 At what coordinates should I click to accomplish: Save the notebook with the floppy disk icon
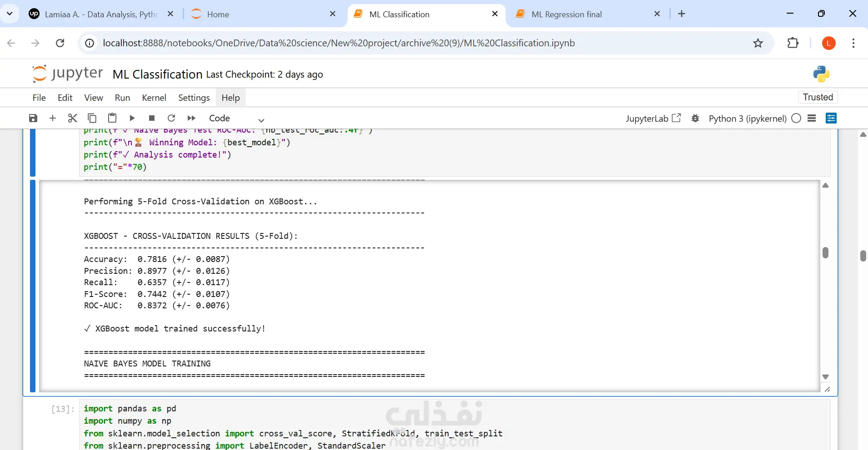(33, 118)
